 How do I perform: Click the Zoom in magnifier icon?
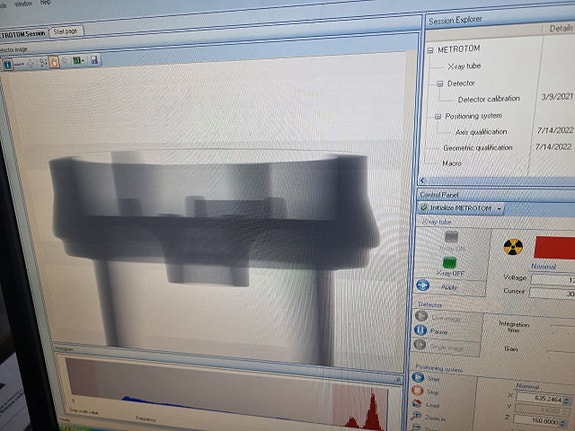pyautogui.click(x=416, y=416)
